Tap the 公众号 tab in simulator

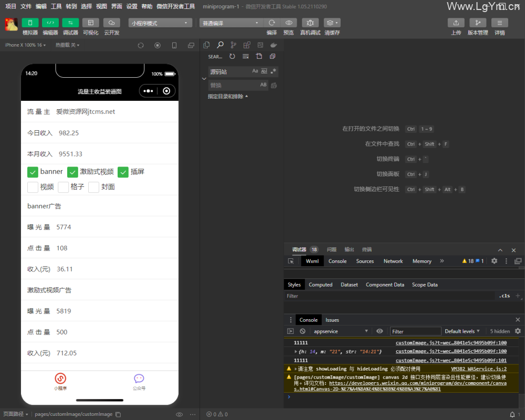(x=139, y=382)
